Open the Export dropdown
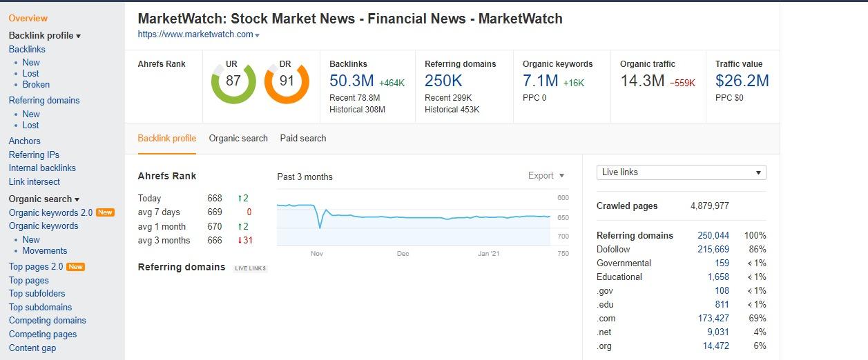The width and height of the screenshot is (868, 360). (x=546, y=175)
